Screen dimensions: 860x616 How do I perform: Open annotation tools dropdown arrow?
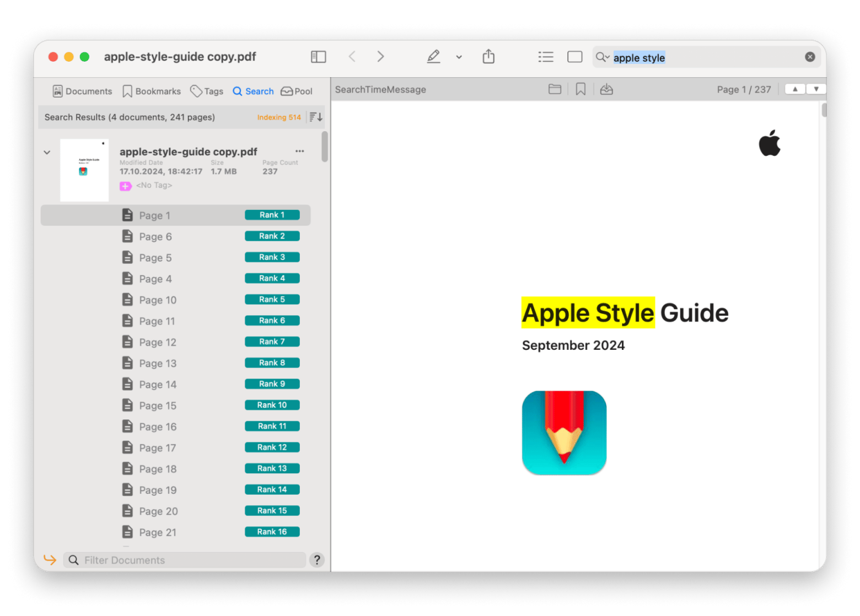click(x=459, y=57)
